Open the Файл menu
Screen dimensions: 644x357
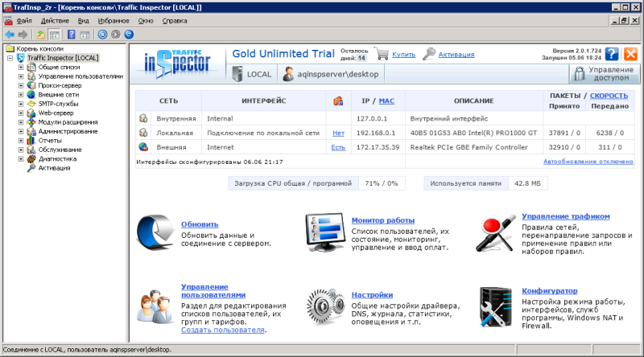[x=24, y=21]
